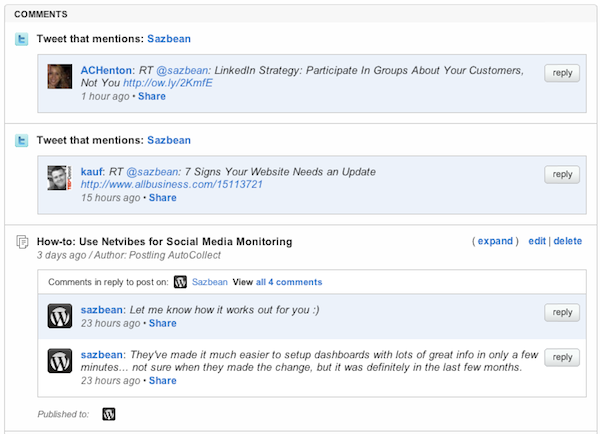The height and width of the screenshot is (434, 600).
Task: Delete the How-to Netvibes post
Action: pos(567,241)
